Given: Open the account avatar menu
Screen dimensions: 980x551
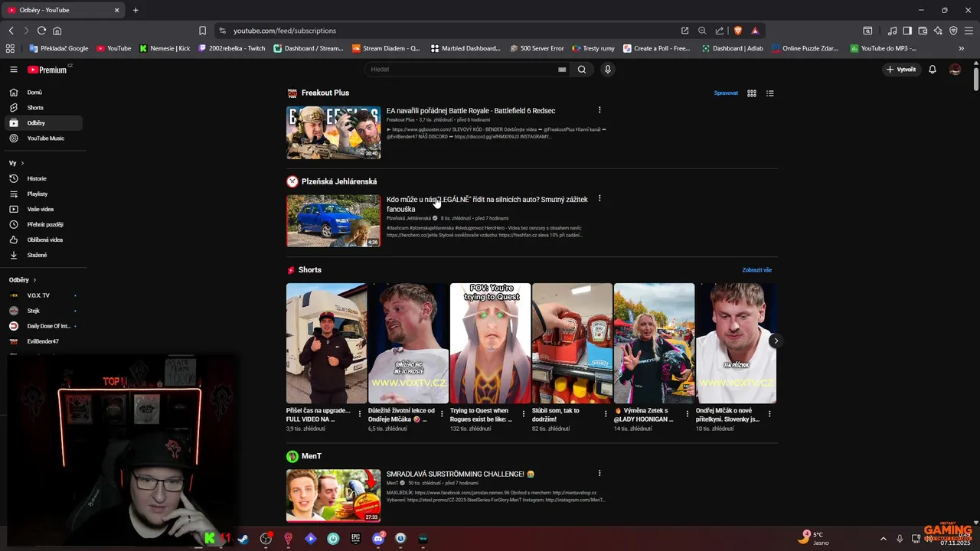Looking at the screenshot, I should tap(955, 70).
